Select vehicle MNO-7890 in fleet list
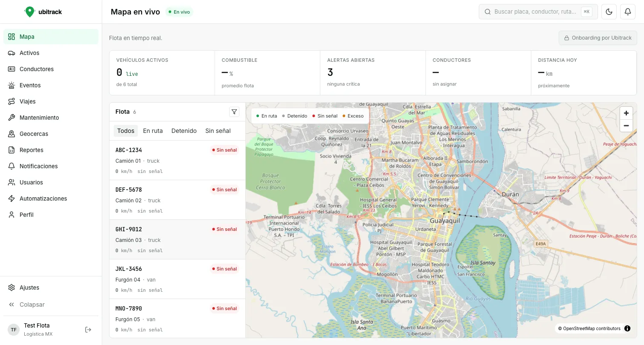This screenshot has height=345, width=644. click(177, 318)
